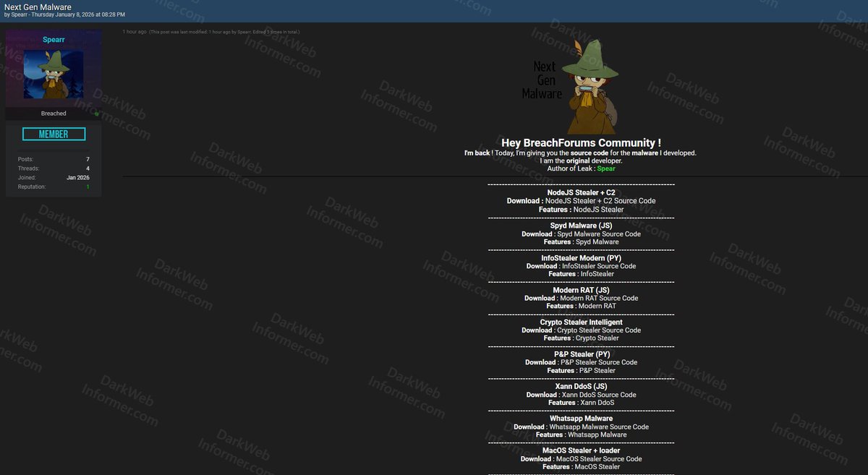The height and width of the screenshot is (475, 868).
Task: Click 'Crypto Stealer Source Code' text
Action: [x=599, y=330]
